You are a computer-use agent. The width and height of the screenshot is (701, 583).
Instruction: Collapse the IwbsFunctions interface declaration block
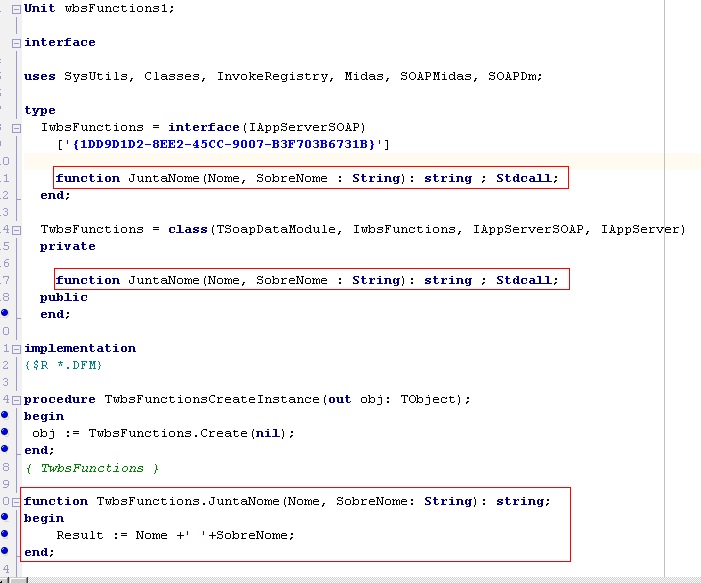click(x=16, y=128)
